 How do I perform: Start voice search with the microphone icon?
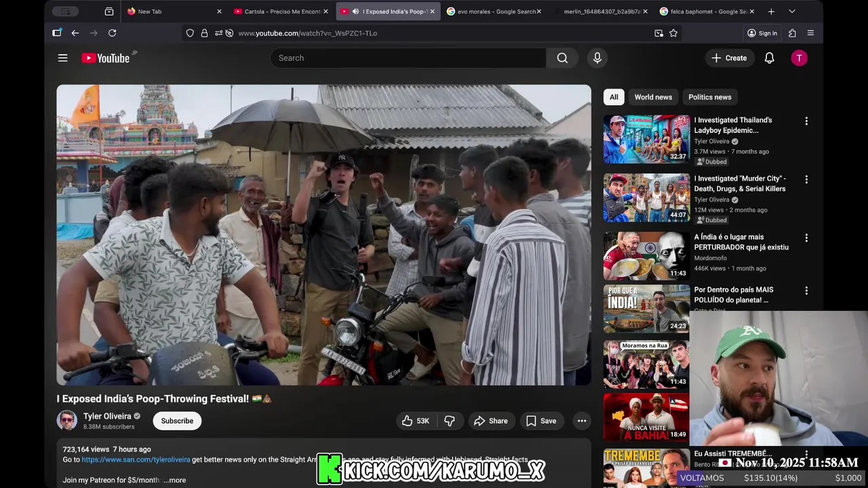point(597,58)
